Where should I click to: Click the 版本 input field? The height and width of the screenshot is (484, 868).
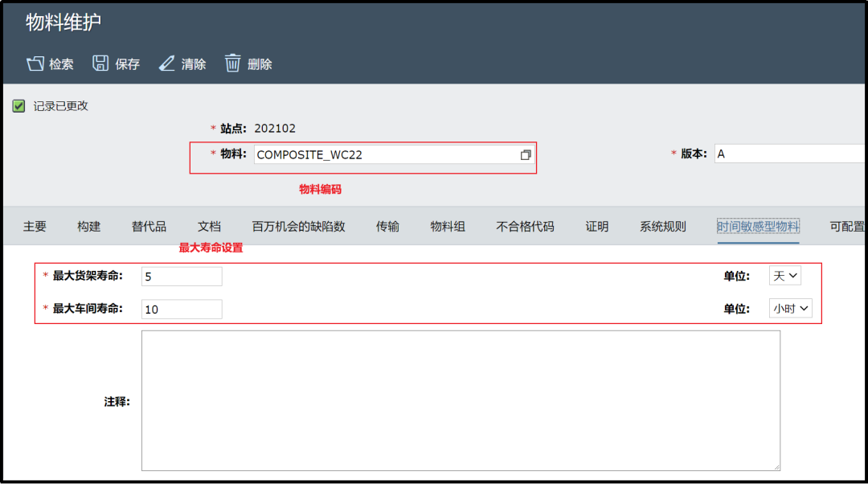click(x=791, y=154)
